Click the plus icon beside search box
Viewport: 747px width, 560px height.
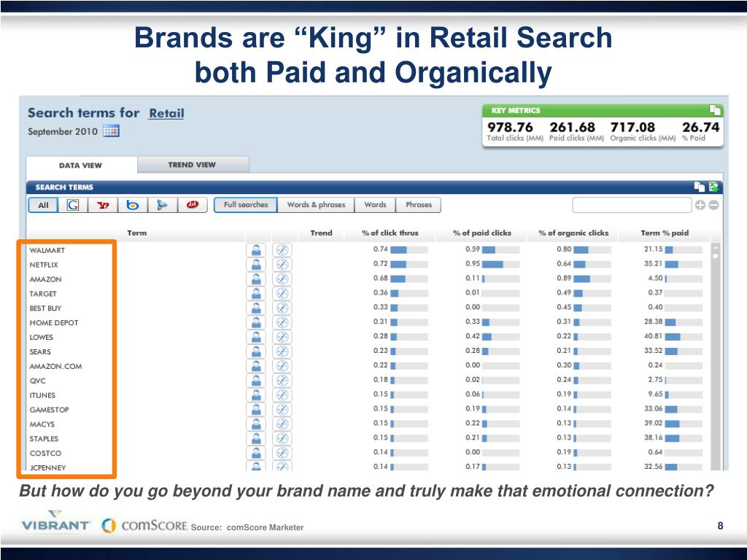click(x=700, y=205)
